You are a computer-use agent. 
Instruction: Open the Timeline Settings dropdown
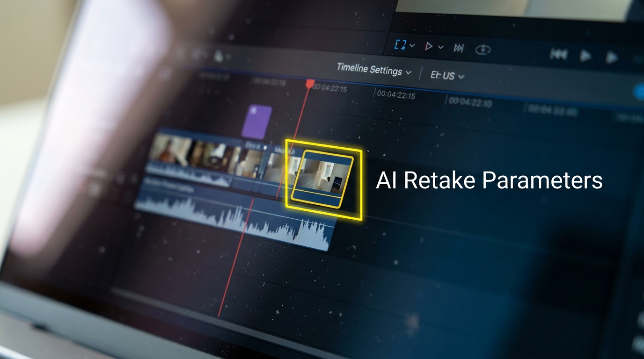pos(374,70)
